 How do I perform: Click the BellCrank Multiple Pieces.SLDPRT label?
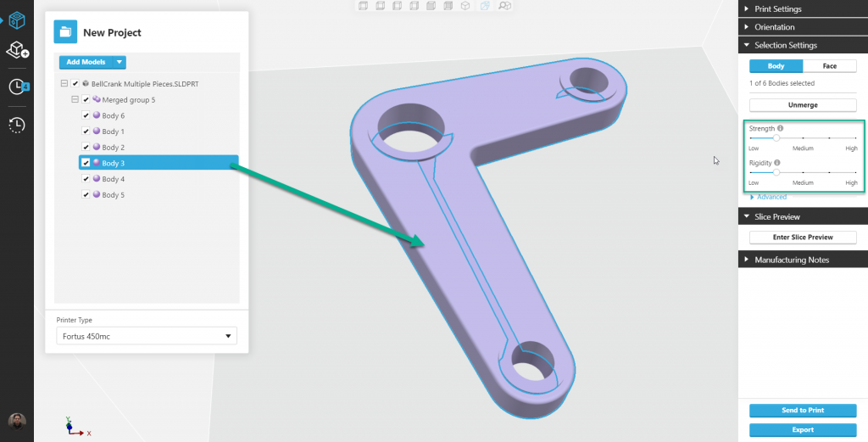145,84
